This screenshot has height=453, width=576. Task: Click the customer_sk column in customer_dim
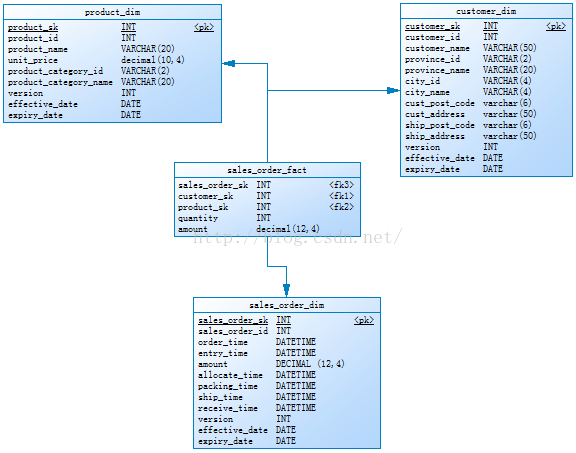(x=432, y=26)
